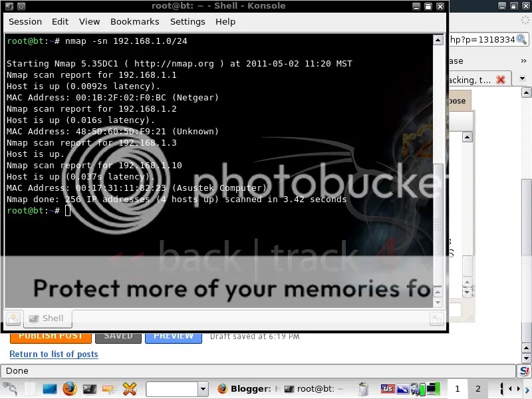Open the Firefox list all tabs dropdown
This screenshot has width=532, height=399.
click(x=522, y=78)
